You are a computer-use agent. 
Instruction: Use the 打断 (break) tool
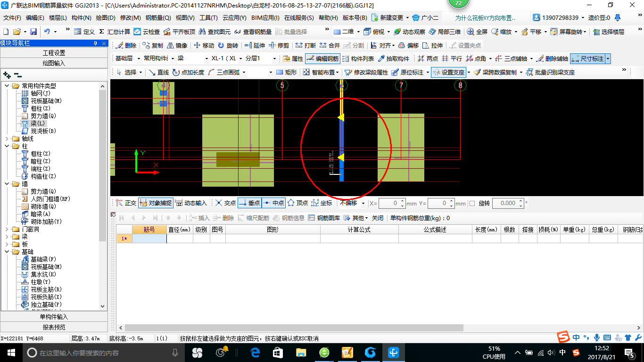tap(305, 46)
